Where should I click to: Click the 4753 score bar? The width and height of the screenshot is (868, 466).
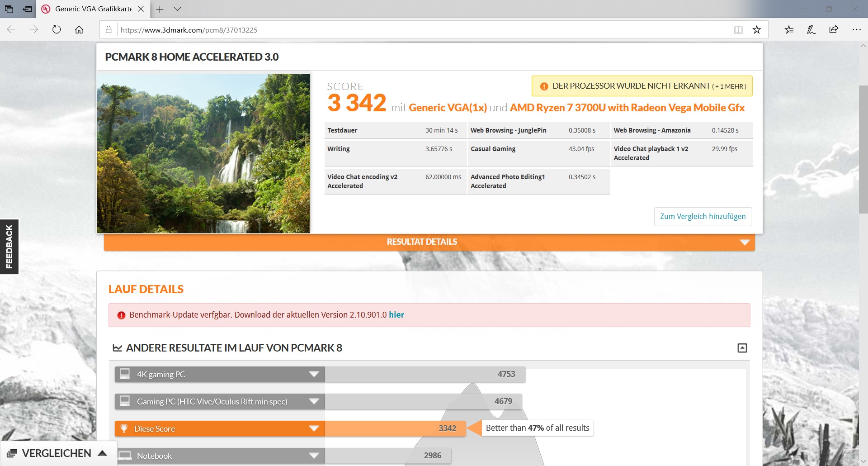point(425,375)
